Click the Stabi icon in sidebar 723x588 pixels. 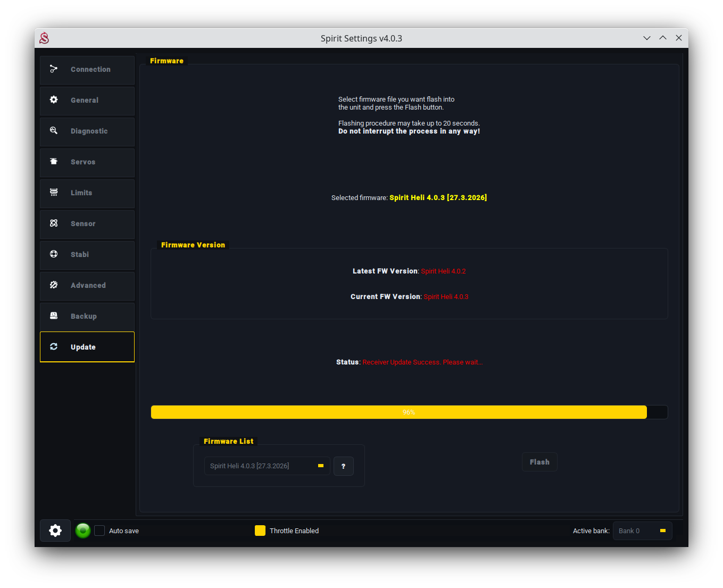pyautogui.click(x=54, y=254)
